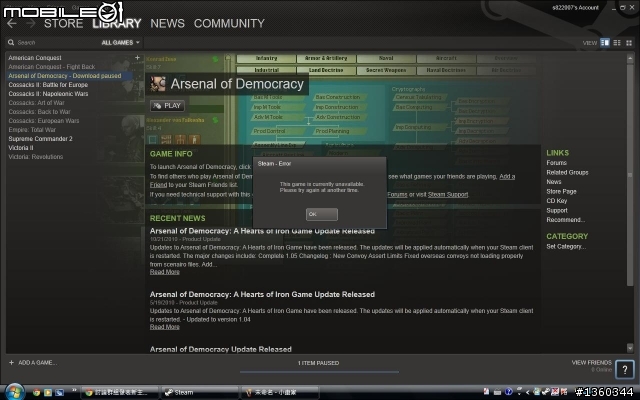The height and width of the screenshot is (400, 640).
Task: Click the question mark help button
Action: click(624, 370)
